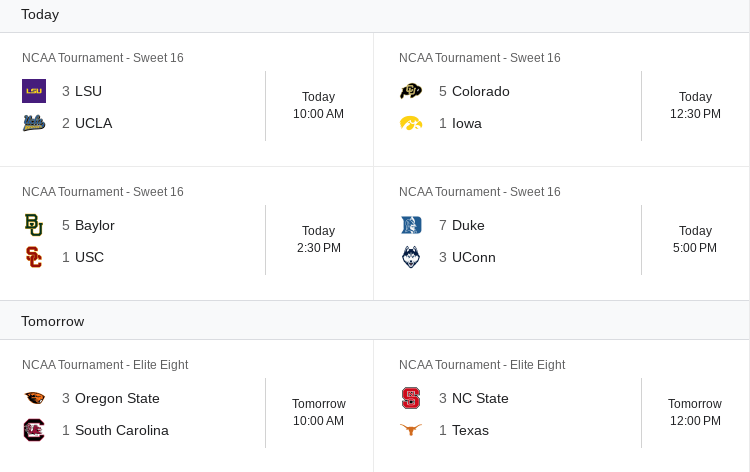This screenshot has height=472, width=750.
Task: Click the Colorado Buffaloes logo
Action: (x=411, y=91)
